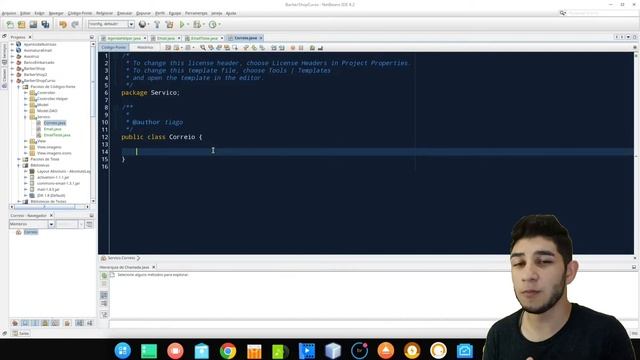Select the Correio class in Navigator

tap(31, 232)
